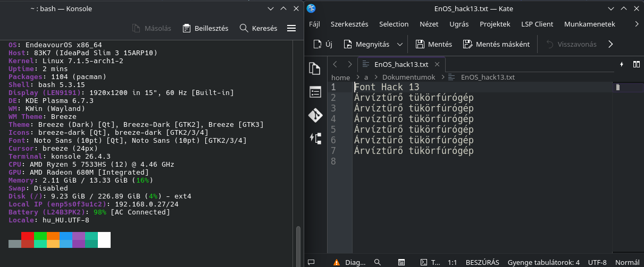Click the 1:1 cursor position indicator
The height and width of the screenshot is (267, 644).
point(452,262)
